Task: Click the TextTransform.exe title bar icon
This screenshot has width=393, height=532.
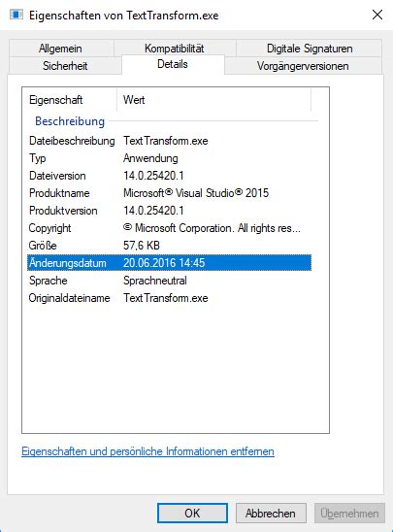Action: pyautogui.click(x=16, y=15)
